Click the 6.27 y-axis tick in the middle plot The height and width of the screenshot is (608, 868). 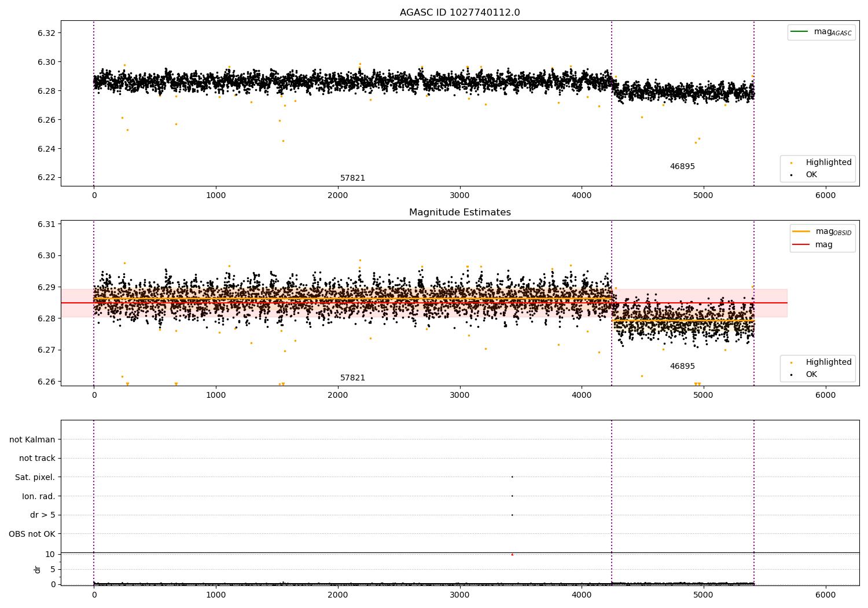coord(47,350)
